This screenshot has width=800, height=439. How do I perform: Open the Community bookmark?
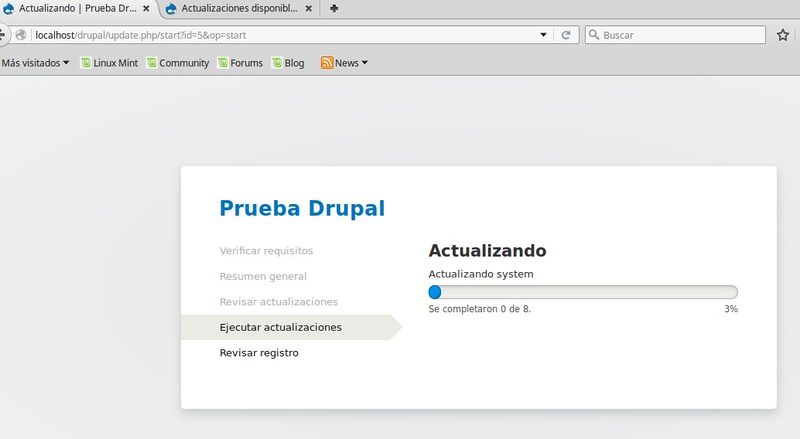point(178,63)
